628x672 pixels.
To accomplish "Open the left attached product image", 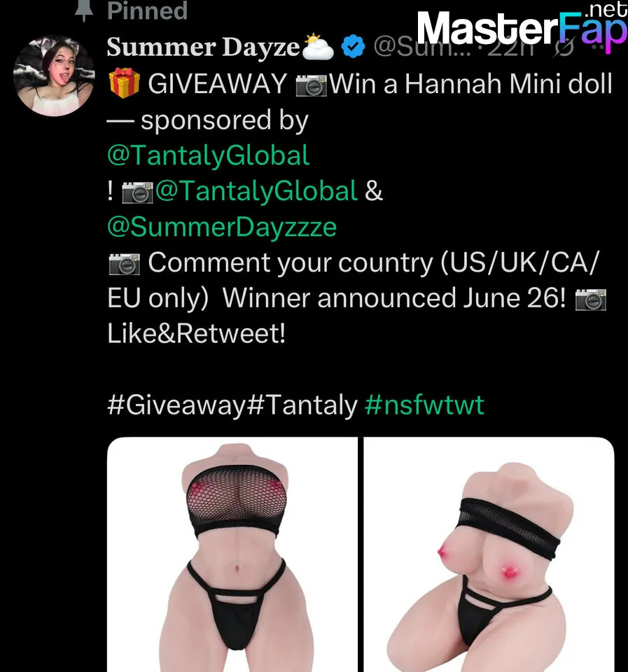I will click(x=232, y=554).
